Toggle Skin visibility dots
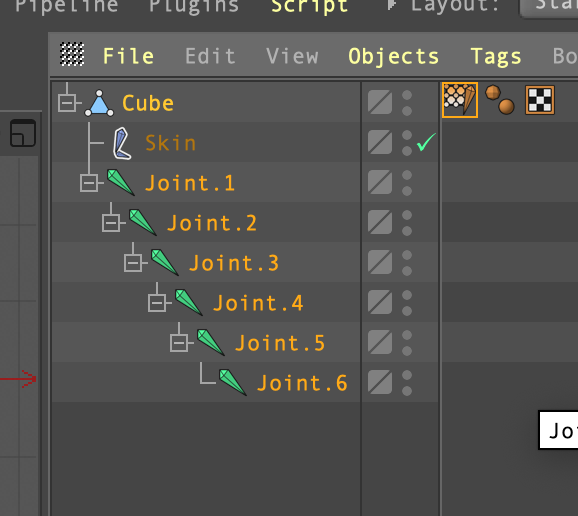This screenshot has height=516, width=578. [407, 143]
